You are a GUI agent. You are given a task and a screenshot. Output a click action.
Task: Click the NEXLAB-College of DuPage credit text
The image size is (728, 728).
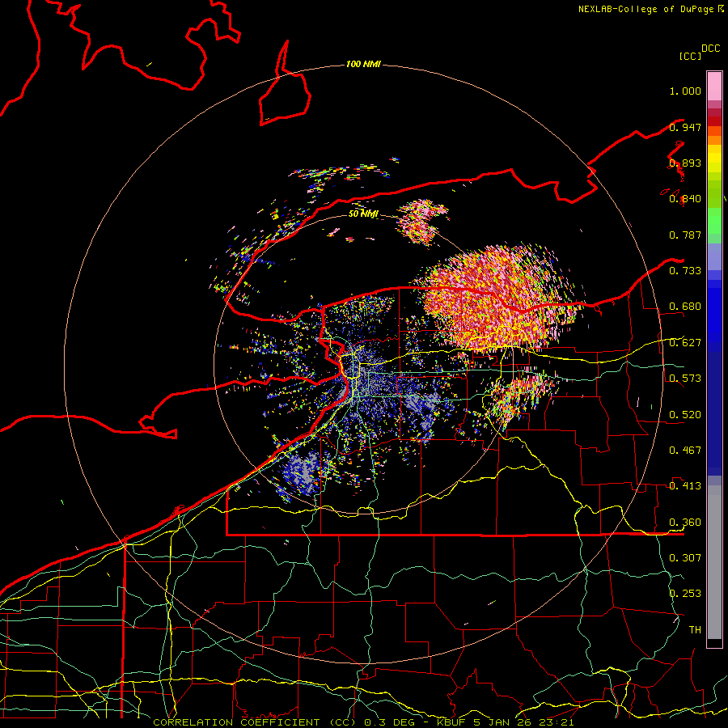click(647, 9)
